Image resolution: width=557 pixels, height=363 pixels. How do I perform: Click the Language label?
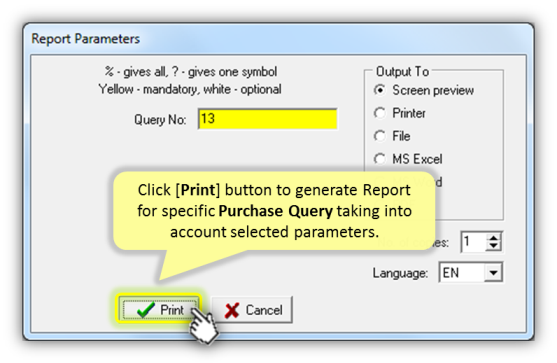click(400, 273)
